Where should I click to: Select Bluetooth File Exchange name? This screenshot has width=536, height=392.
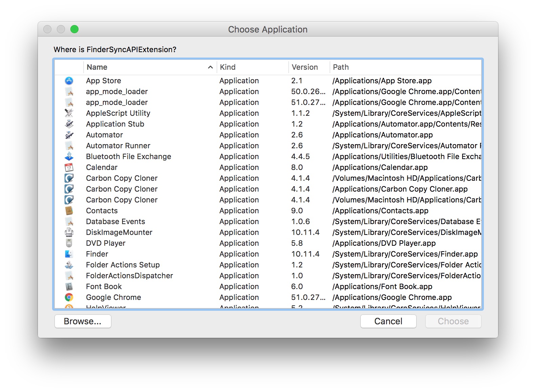click(x=129, y=156)
